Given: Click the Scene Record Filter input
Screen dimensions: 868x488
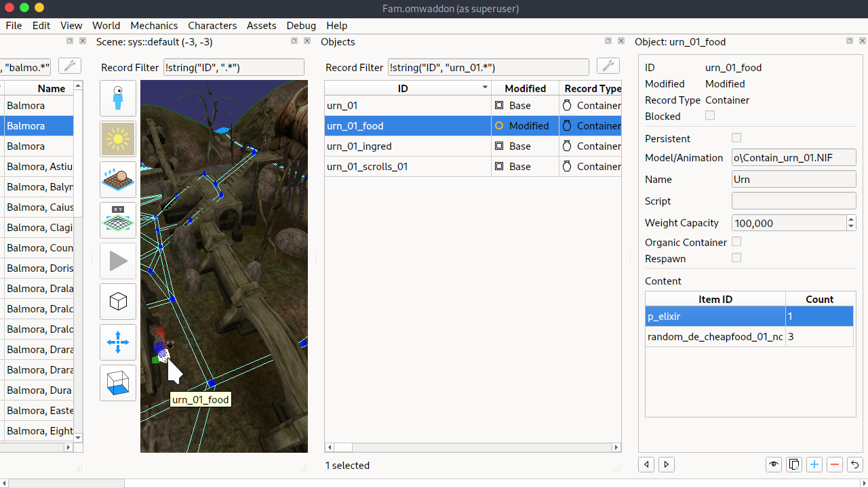Looking at the screenshot, I should (x=234, y=67).
